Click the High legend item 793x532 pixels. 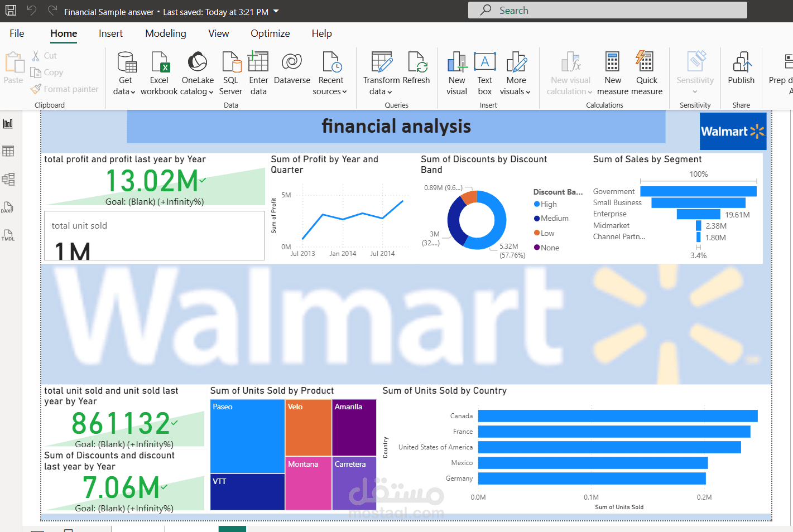[x=545, y=204]
